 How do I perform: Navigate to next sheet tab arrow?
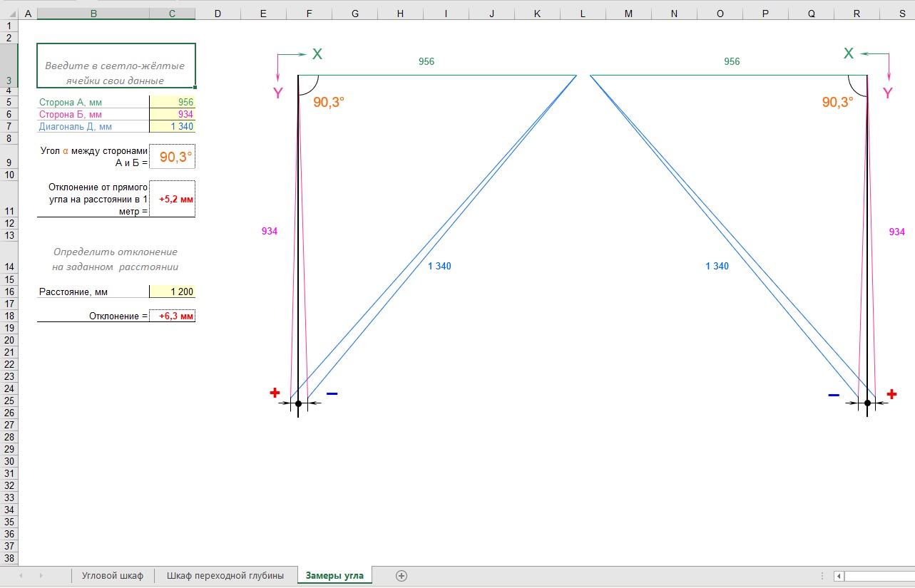tap(41, 575)
